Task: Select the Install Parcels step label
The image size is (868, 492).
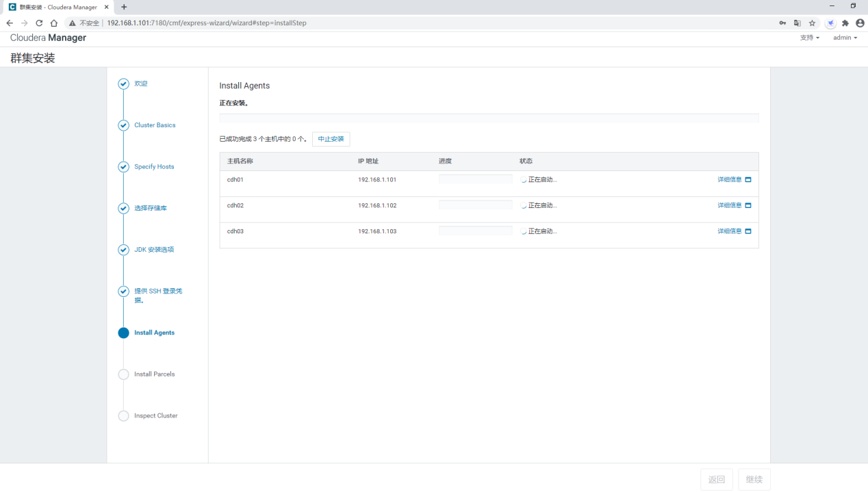Action: [x=154, y=374]
